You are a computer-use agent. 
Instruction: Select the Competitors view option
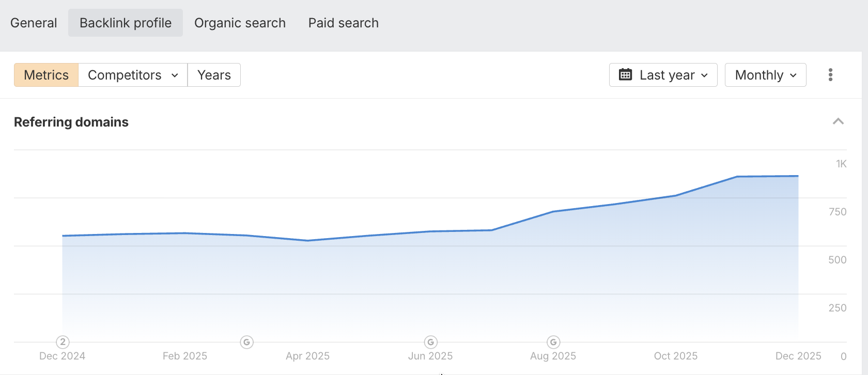[x=125, y=75]
